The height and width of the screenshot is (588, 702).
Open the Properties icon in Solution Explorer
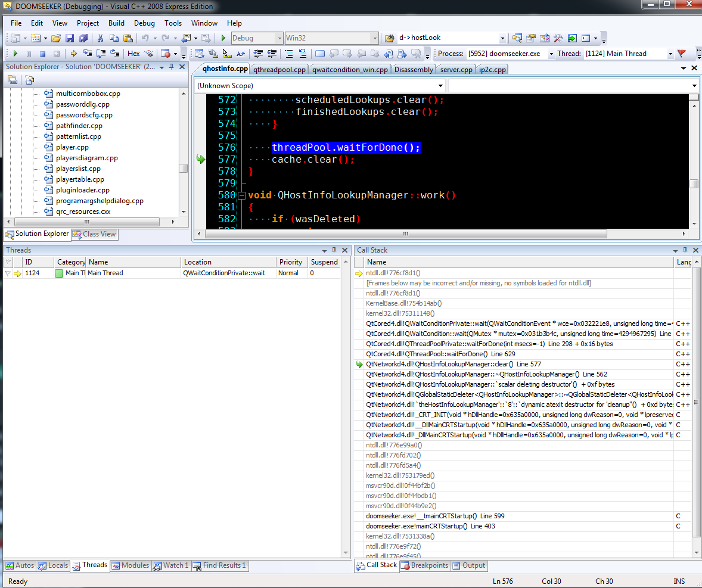(13, 80)
